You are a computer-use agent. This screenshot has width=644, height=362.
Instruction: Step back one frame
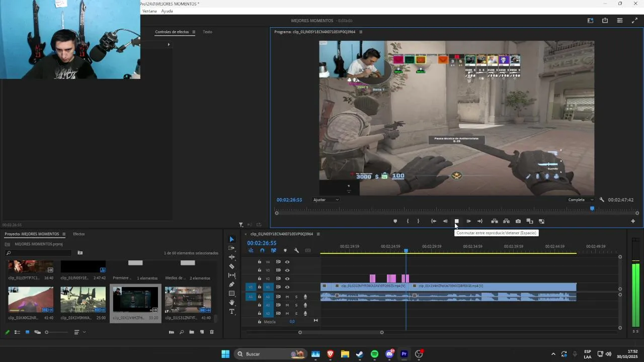click(x=445, y=221)
